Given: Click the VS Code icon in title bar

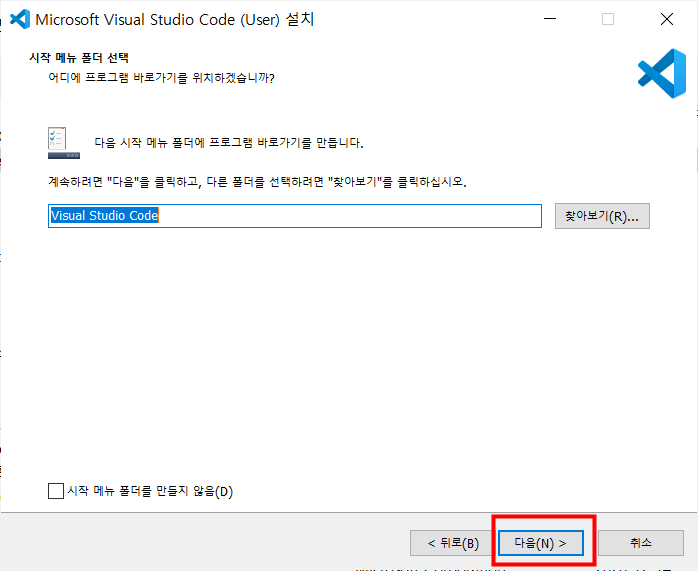Looking at the screenshot, I should pos(20,19).
